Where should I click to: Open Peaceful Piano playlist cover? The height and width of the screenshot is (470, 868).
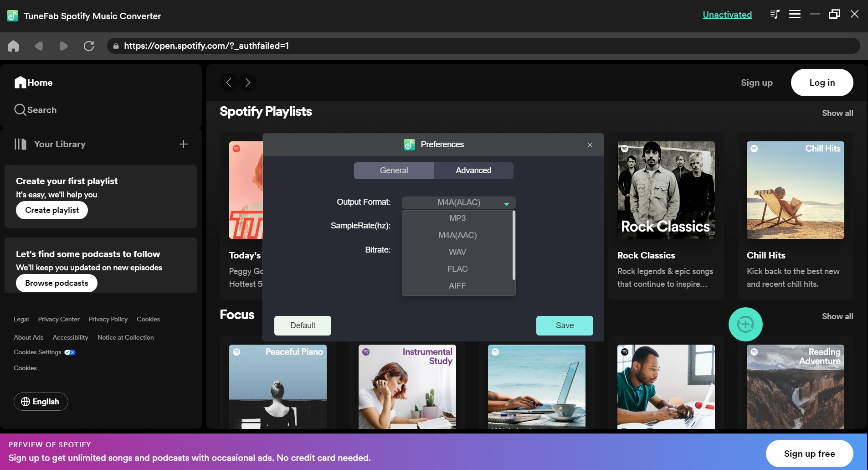pos(278,387)
